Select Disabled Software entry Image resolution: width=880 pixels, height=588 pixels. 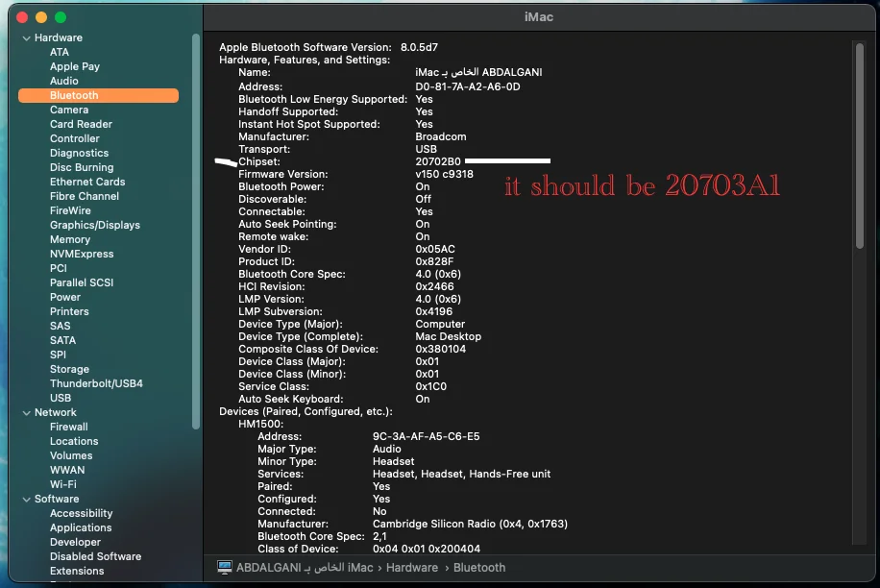point(95,556)
